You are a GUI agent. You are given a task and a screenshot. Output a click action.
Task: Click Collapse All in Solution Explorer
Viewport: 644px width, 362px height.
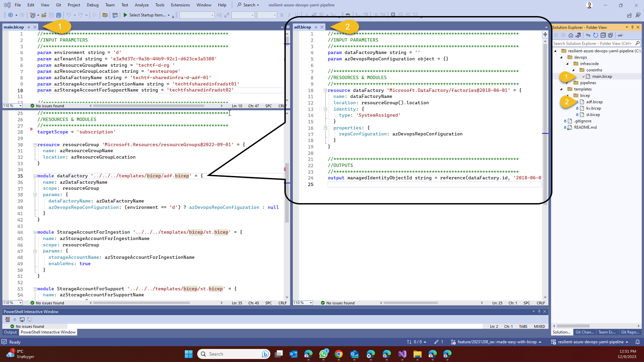tap(603, 35)
